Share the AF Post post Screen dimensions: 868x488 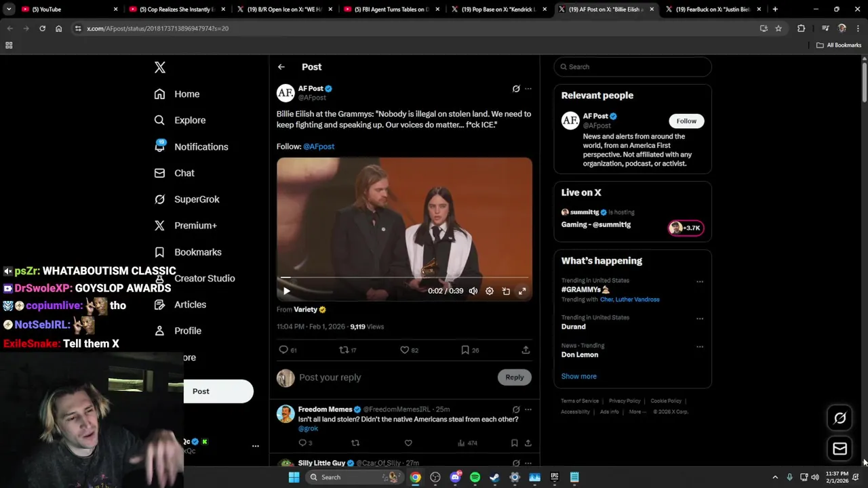(x=526, y=350)
